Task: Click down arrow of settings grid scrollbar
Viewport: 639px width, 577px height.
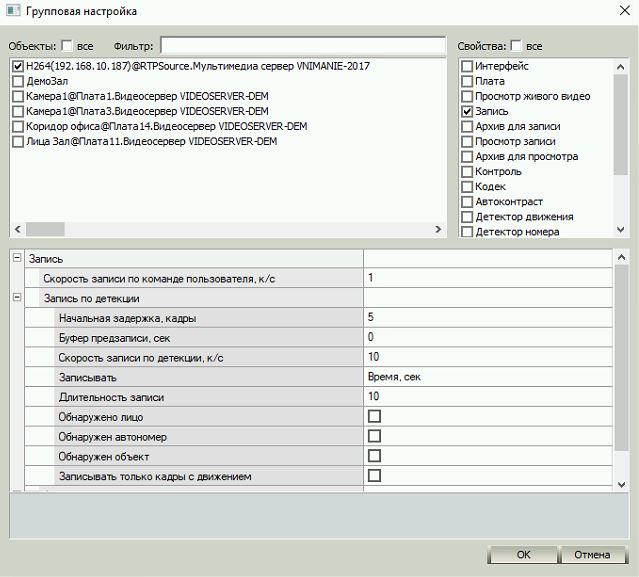Action: 621,485
